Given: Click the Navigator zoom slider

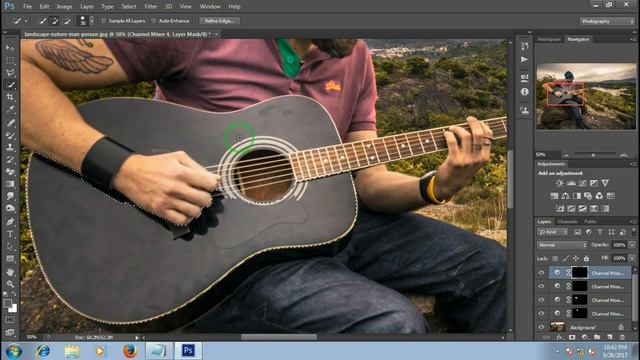Looking at the screenshot, I should point(593,155).
